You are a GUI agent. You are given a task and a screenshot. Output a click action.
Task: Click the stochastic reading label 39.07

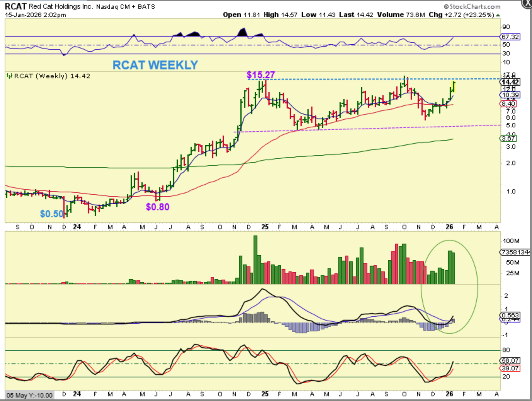tap(510, 368)
